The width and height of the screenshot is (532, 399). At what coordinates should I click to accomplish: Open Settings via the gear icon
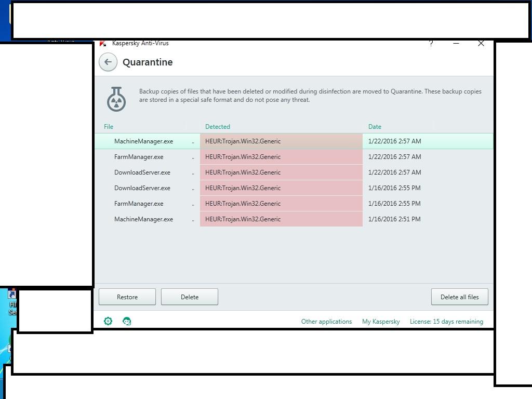tap(108, 321)
